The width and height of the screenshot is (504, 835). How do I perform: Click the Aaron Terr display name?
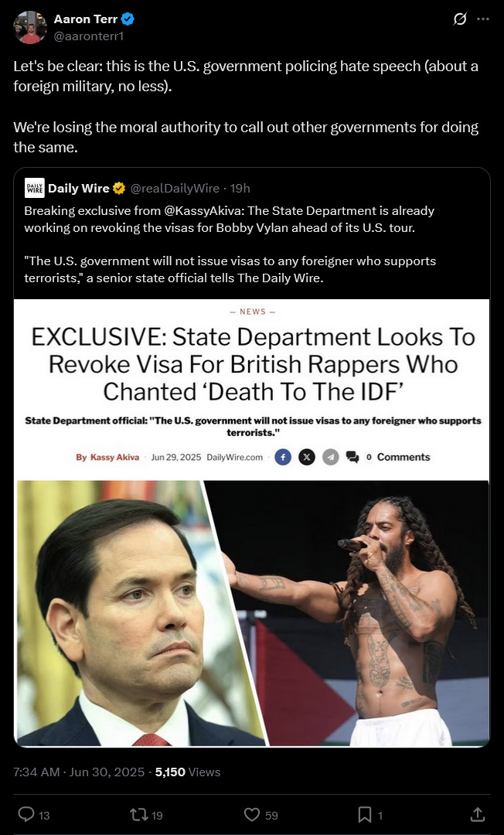tap(85, 19)
